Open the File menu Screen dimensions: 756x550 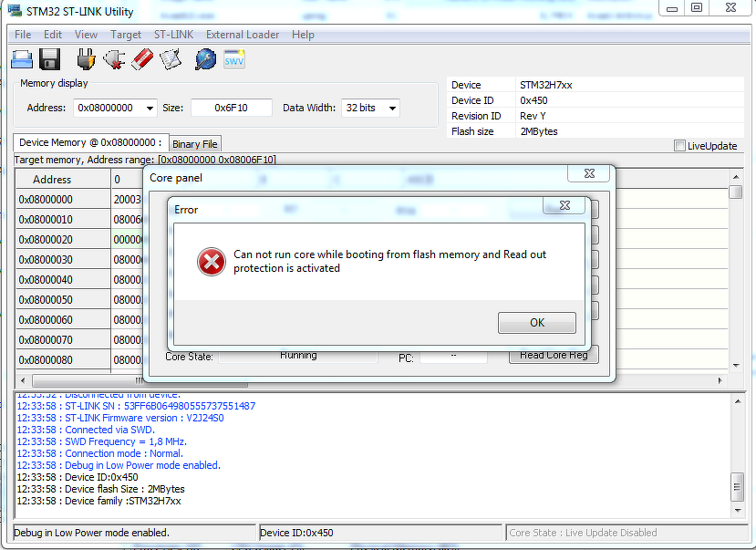(23, 35)
